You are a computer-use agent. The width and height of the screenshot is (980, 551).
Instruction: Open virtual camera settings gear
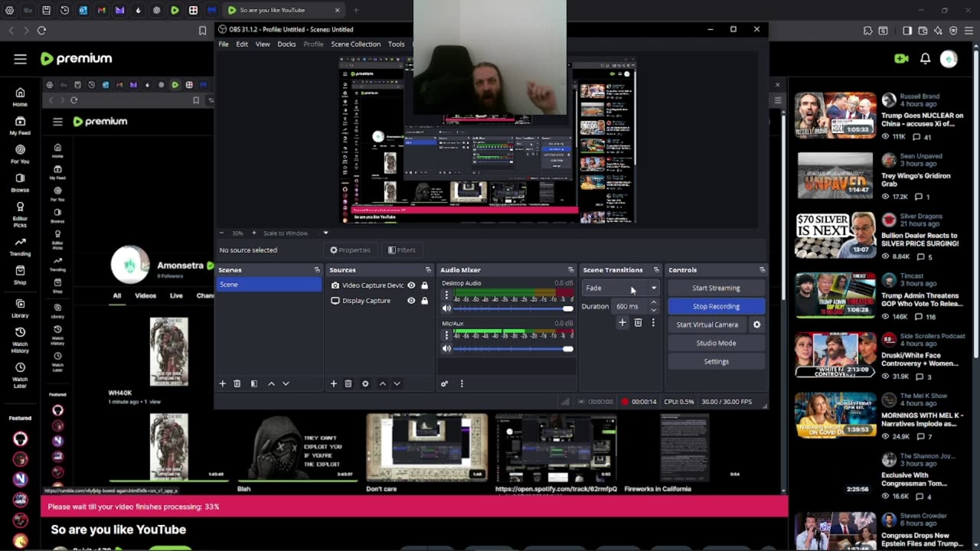pyautogui.click(x=756, y=324)
